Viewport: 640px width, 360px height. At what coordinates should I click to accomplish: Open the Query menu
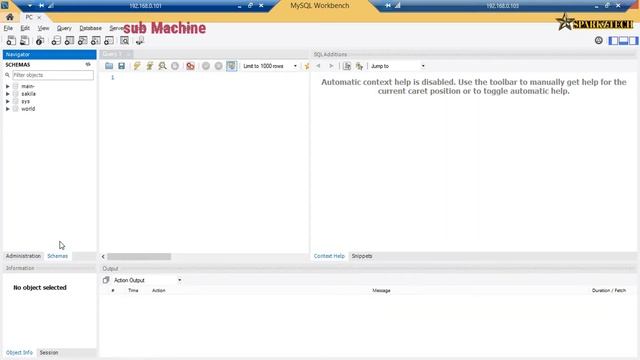coord(64,28)
